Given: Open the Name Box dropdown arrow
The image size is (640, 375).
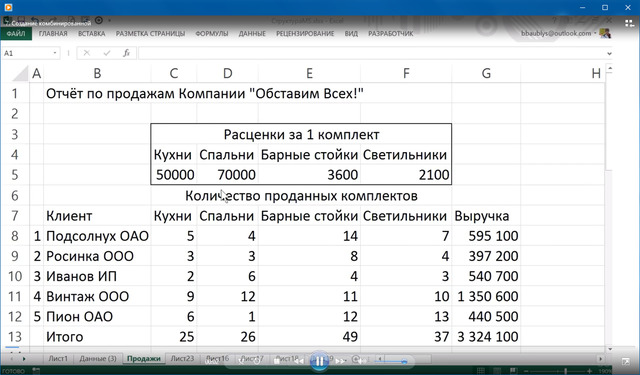Looking at the screenshot, I should click(55, 53).
